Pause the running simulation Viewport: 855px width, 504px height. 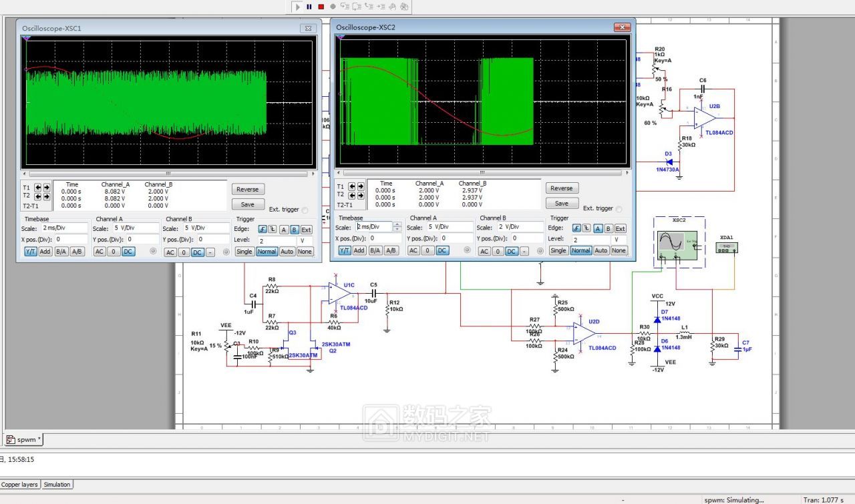click(x=309, y=7)
